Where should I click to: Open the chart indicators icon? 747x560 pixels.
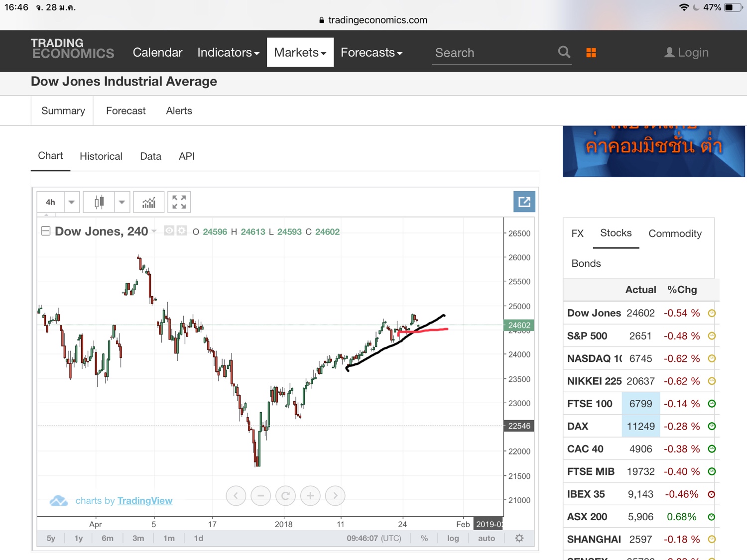point(149,202)
